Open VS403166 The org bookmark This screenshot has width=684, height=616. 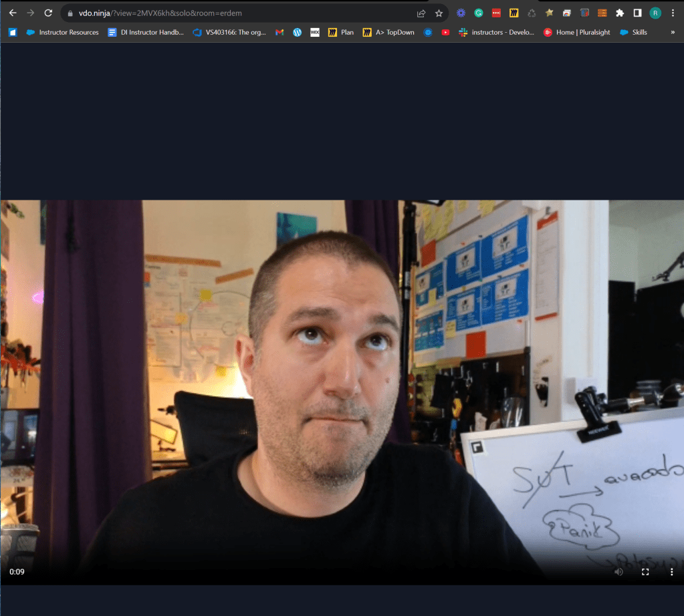[229, 32]
